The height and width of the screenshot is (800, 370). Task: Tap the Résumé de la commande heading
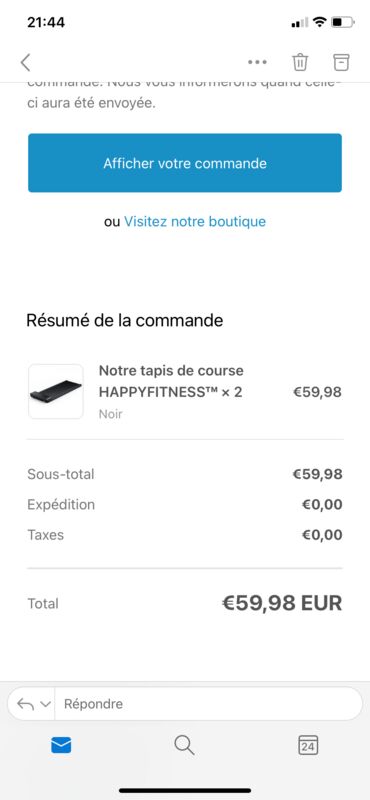click(x=125, y=320)
